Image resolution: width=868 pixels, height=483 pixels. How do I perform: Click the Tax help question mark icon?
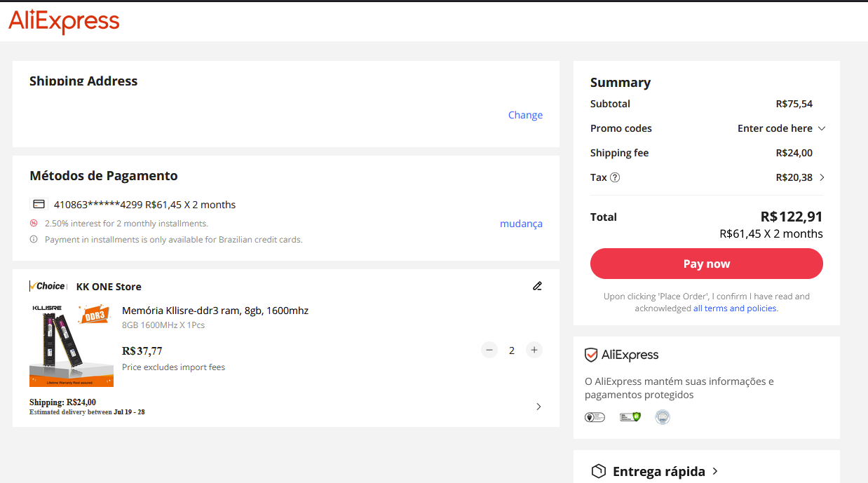coord(615,177)
